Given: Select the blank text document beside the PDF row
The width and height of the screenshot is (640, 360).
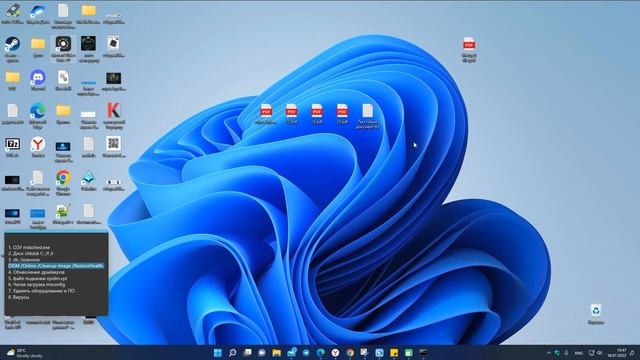Looking at the screenshot, I should tap(367, 111).
